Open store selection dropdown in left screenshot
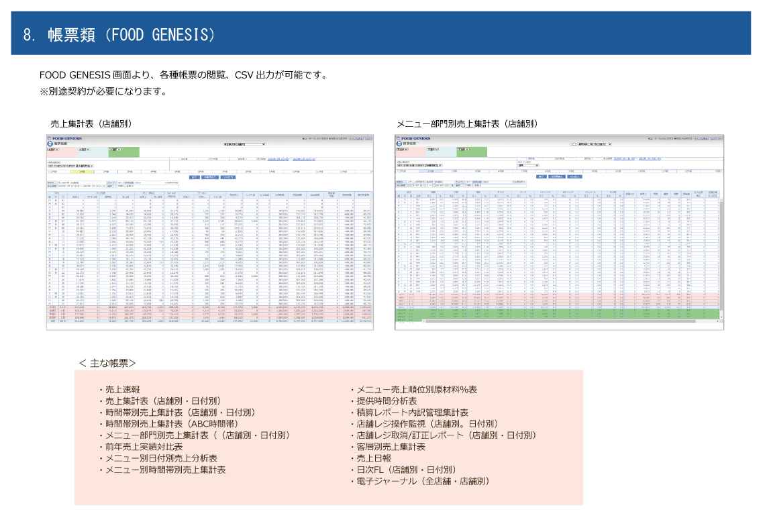The image size is (767, 532). point(70,166)
